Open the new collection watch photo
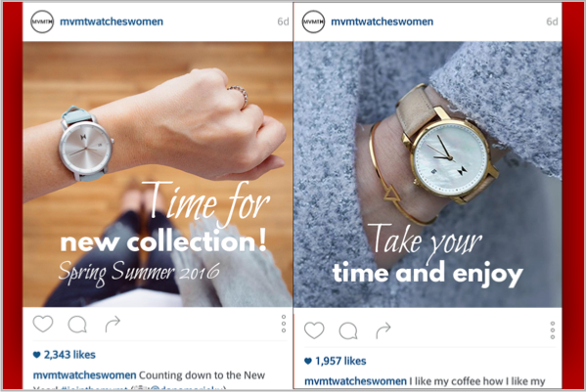Image resolution: width=586 pixels, height=392 pixels. coord(158,174)
